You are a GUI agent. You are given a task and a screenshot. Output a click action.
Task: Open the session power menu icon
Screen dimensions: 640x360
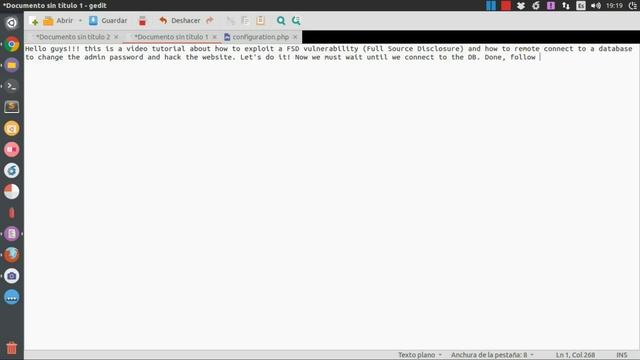point(633,5)
